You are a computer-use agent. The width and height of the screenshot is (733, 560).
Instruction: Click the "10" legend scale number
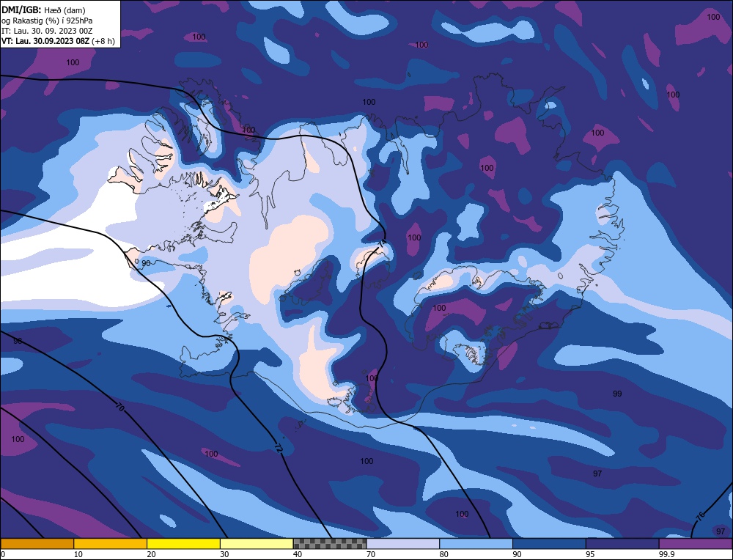click(78, 554)
